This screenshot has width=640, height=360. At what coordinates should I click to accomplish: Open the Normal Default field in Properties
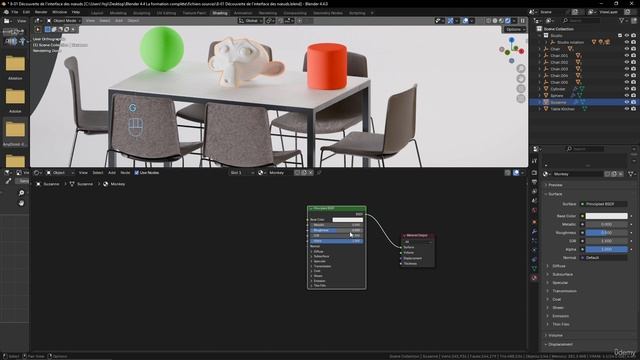pyautogui.click(x=603, y=258)
